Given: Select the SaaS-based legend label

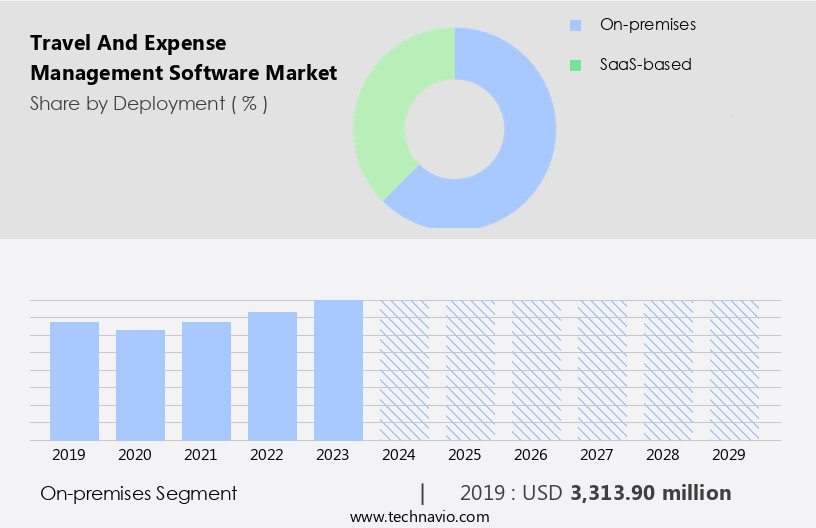Looking at the screenshot, I should tap(645, 65).
